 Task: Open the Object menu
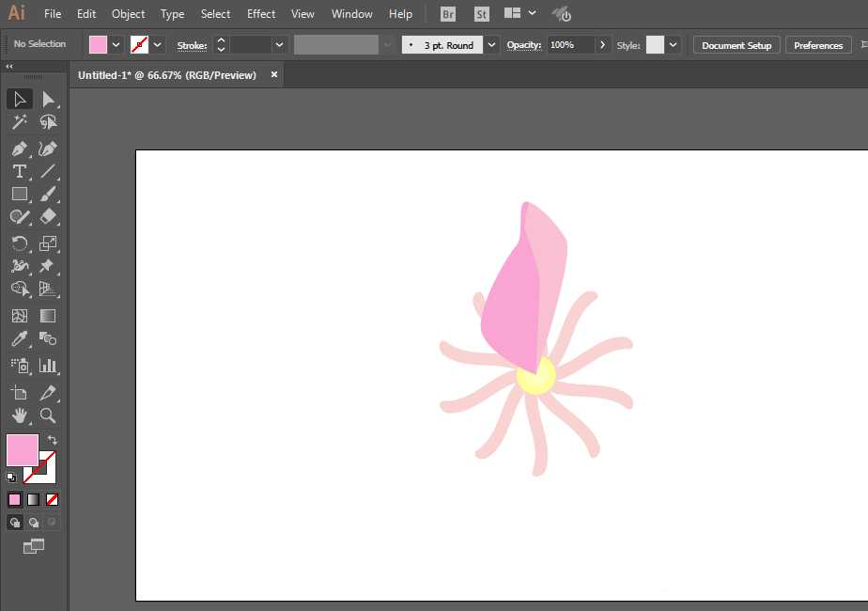click(128, 14)
